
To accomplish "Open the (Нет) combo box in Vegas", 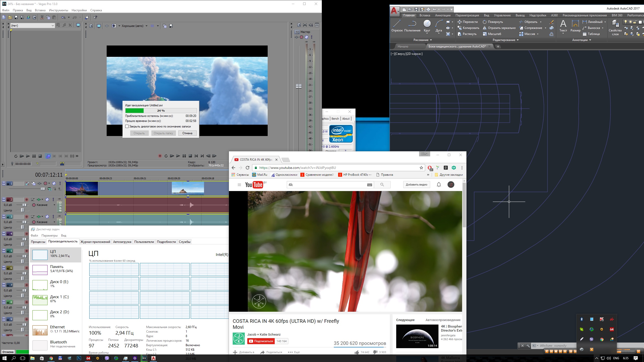I will (32, 26).
